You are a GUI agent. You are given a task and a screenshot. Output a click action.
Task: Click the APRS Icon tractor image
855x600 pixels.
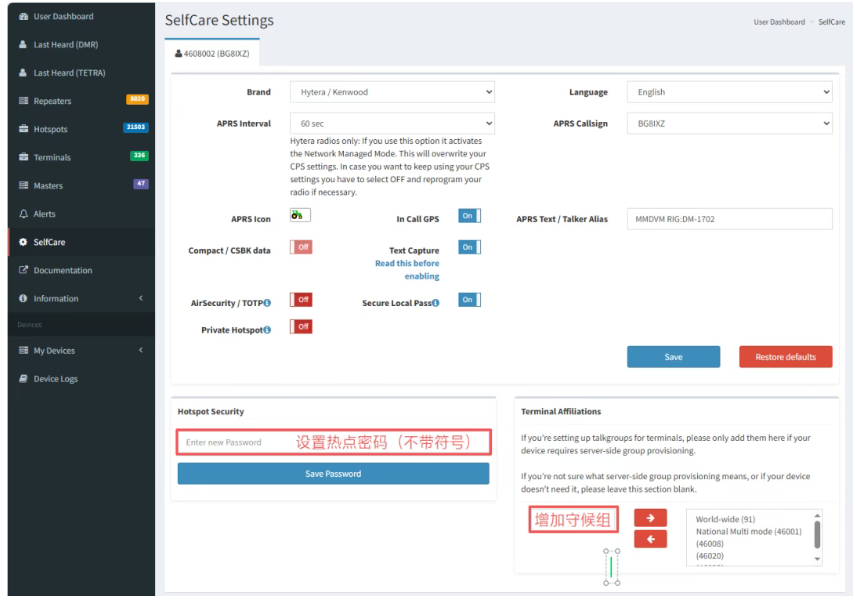pyautogui.click(x=300, y=215)
